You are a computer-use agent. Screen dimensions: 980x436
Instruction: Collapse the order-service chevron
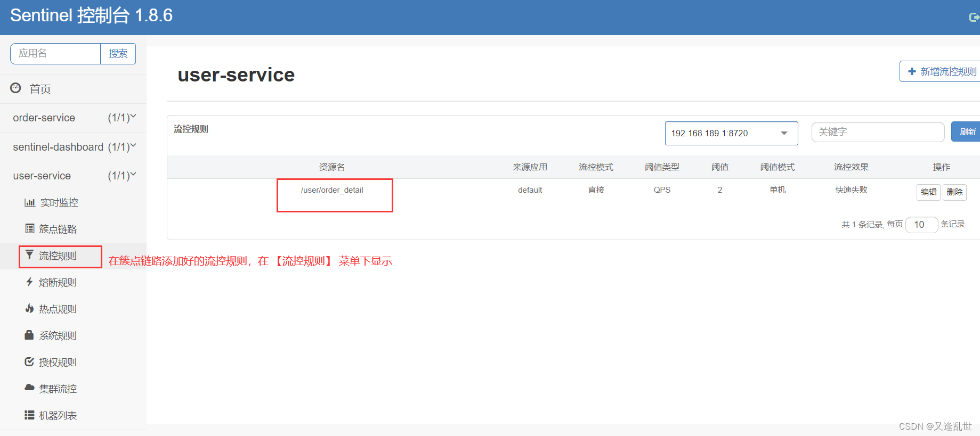click(x=133, y=116)
